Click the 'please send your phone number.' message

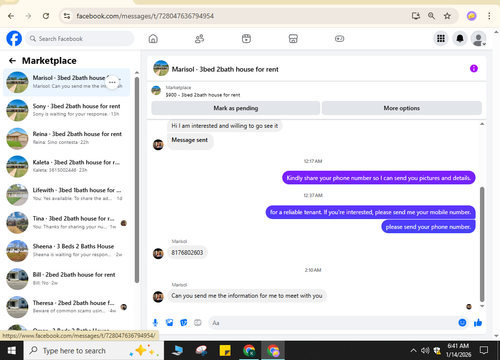[428, 227]
